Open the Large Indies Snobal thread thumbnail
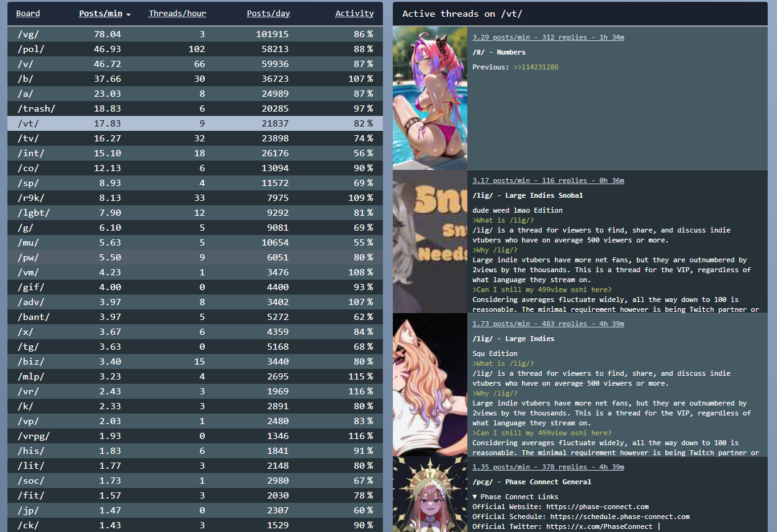 coord(430,241)
